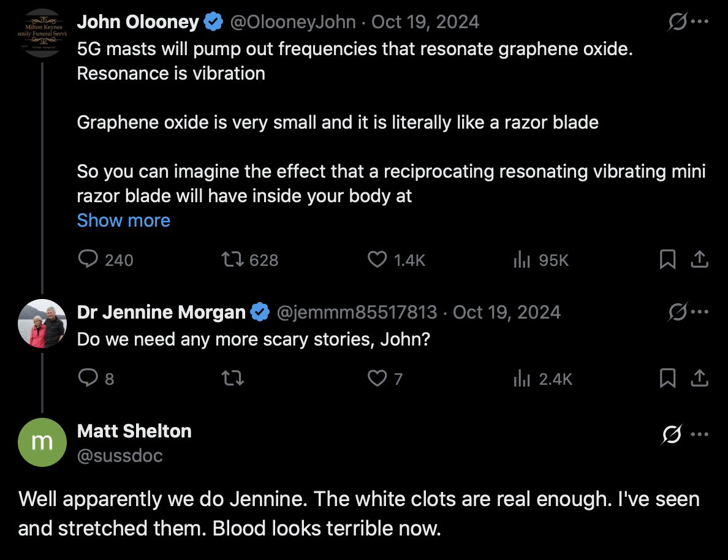This screenshot has width=728, height=560.
Task: Share John Olooney's tweet
Action: (x=699, y=260)
